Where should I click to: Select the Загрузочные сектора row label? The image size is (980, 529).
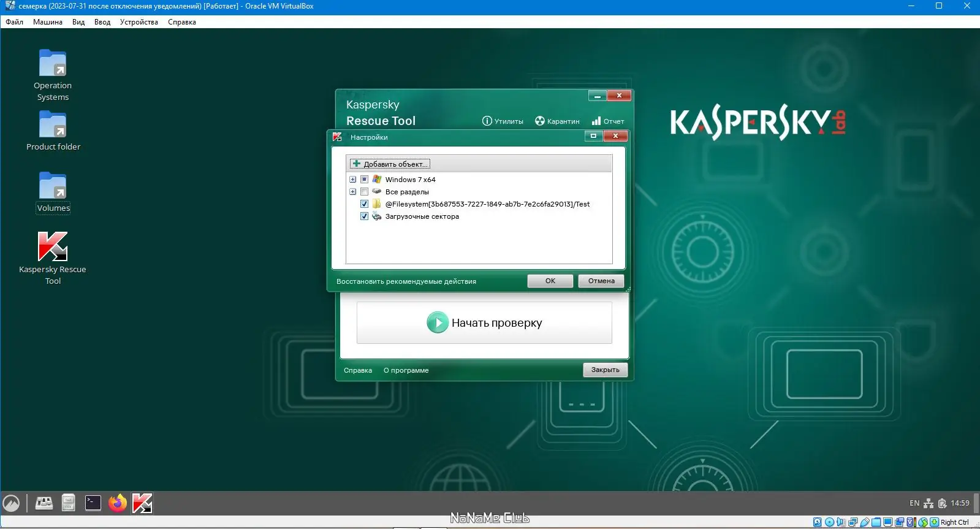422,216
